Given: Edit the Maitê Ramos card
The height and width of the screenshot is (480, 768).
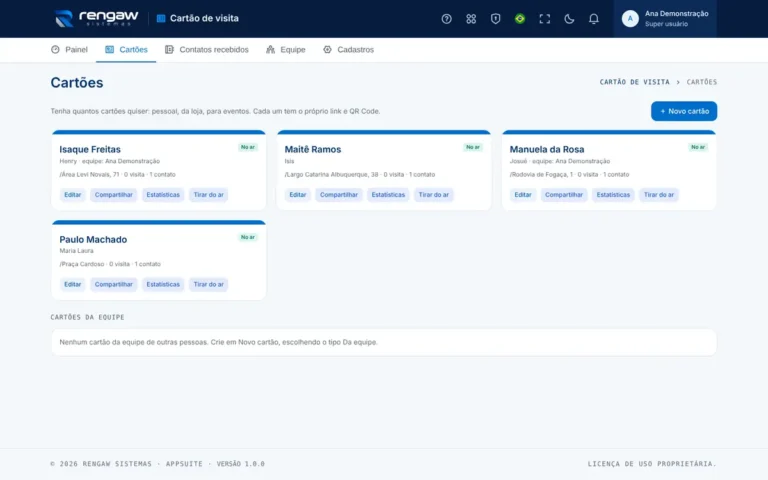Looking at the screenshot, I should point(298,194).
